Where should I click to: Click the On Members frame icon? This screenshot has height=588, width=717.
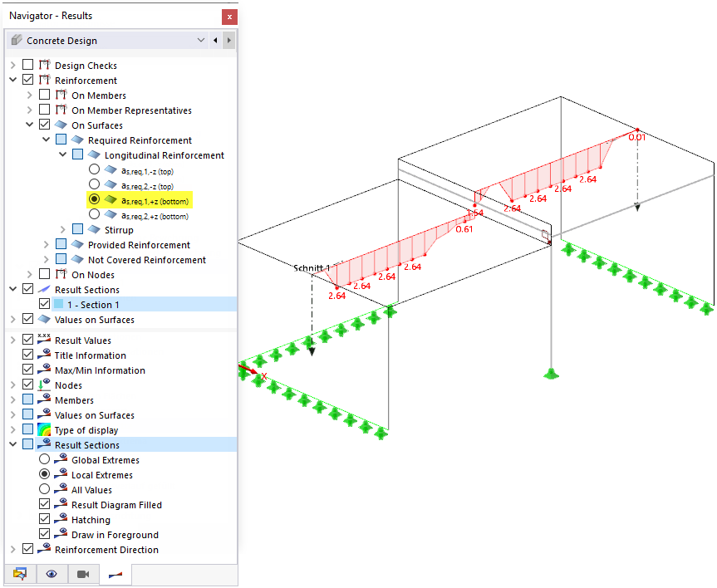tap(61, 96)
